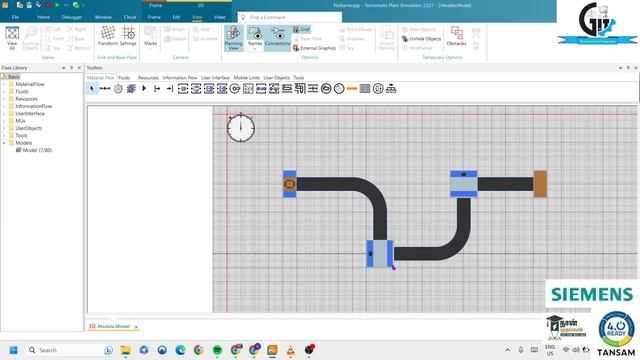640x360 pixels.
Task: Toggle Connections visibility
Action: [x=278, y=38]
